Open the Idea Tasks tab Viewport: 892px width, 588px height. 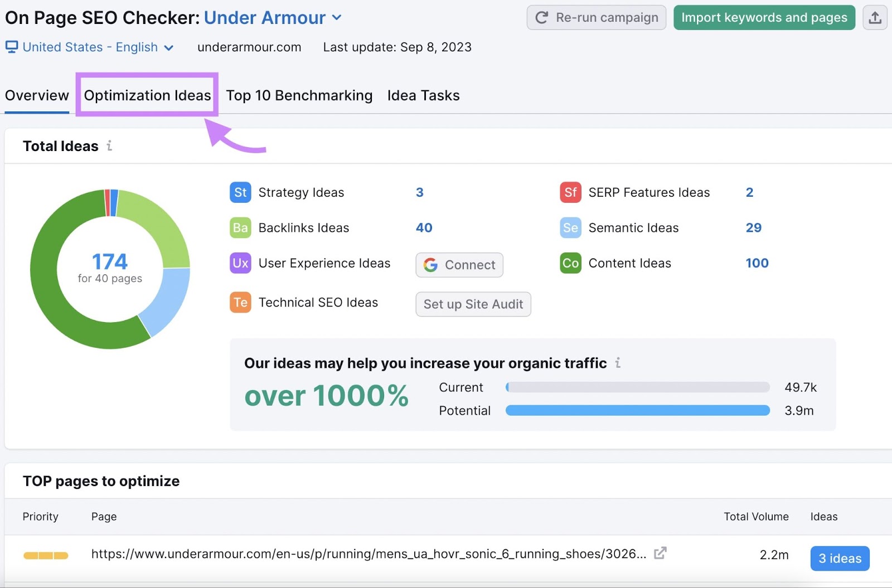[423, 95]
